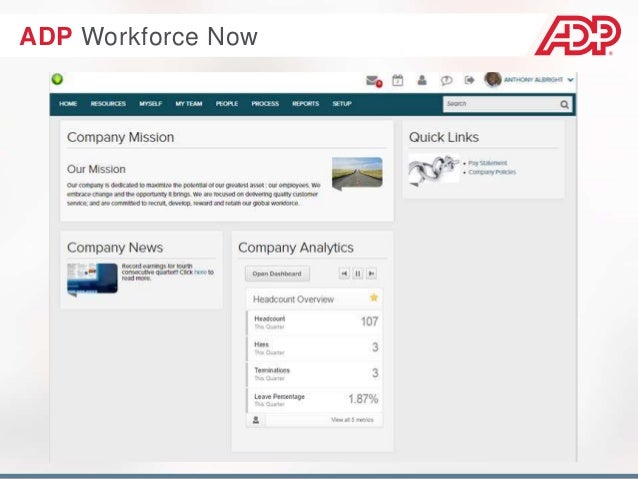Click View all 5 metrics link
Screen dimensions: 638x479
(352, 420)
